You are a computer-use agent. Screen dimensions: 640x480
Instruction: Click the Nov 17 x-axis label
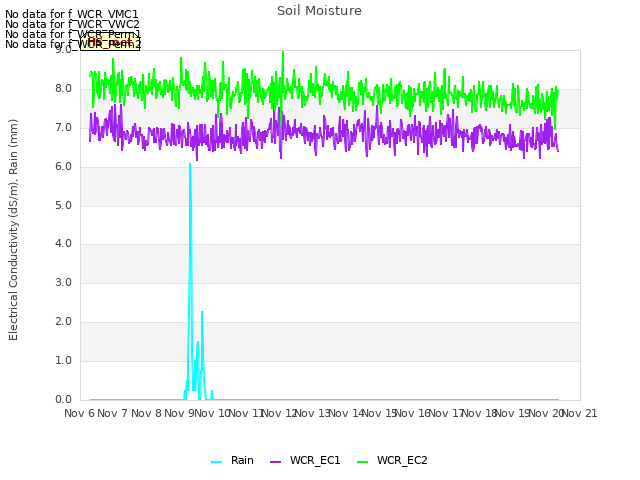446,413
